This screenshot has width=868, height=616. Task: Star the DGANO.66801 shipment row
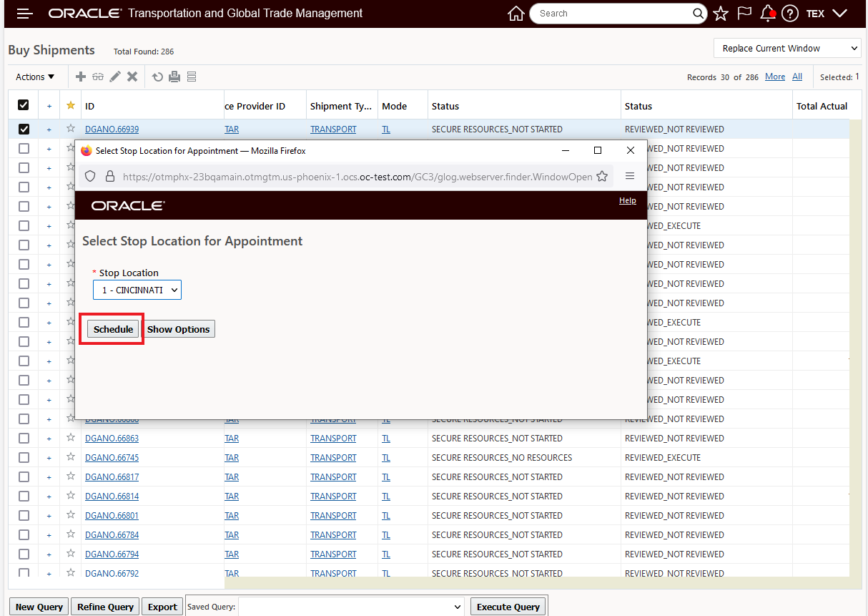(70, 515)
